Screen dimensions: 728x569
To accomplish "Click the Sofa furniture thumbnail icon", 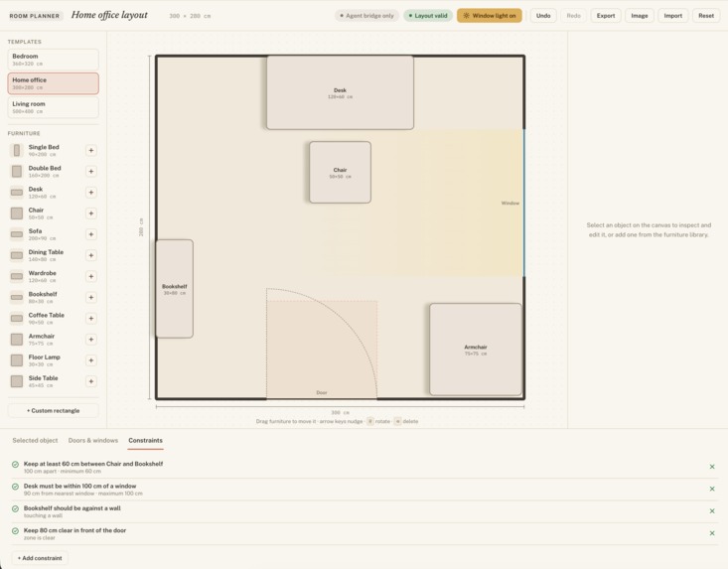I will pyautogui.click(x=17, y=234).
